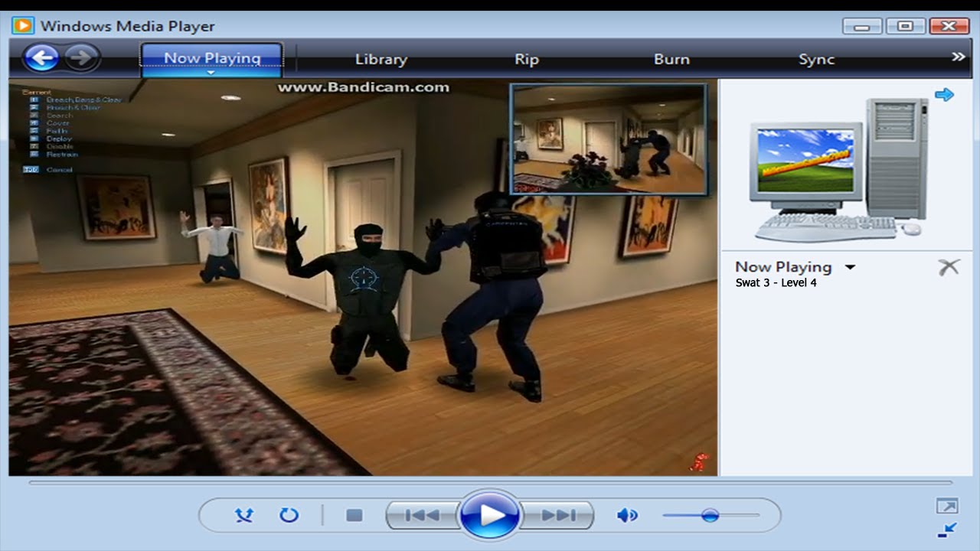The height and width of the screenshot is (551, 980).
Task: Switch to the Rip tab
Action: tap(527, 59)
